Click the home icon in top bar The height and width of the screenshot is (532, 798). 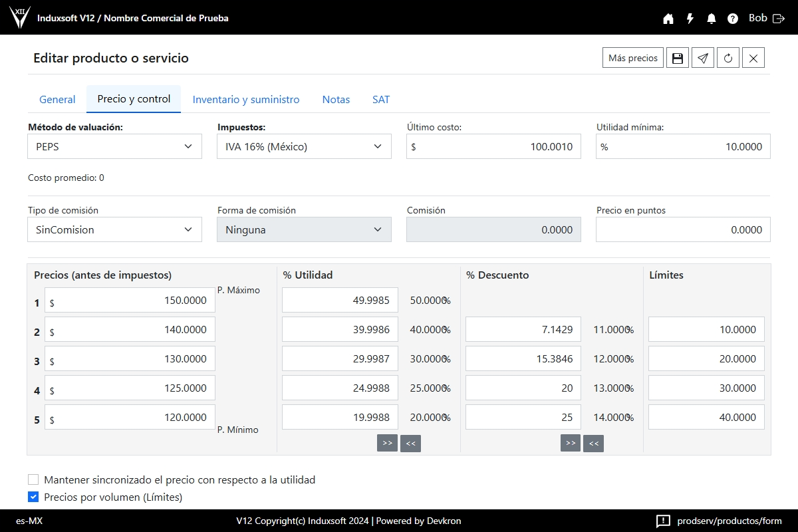click(x=668, y=19)
